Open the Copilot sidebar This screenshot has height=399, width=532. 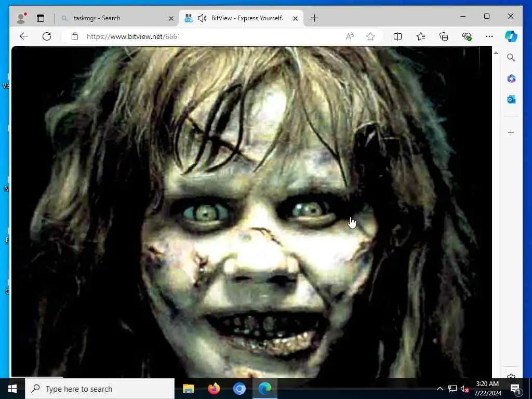coord(511,36)
